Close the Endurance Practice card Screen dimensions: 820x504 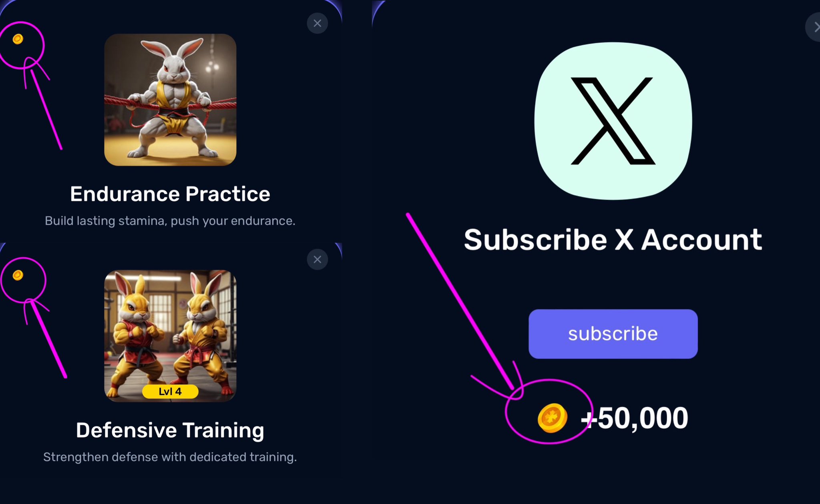(x=318, y=23)
